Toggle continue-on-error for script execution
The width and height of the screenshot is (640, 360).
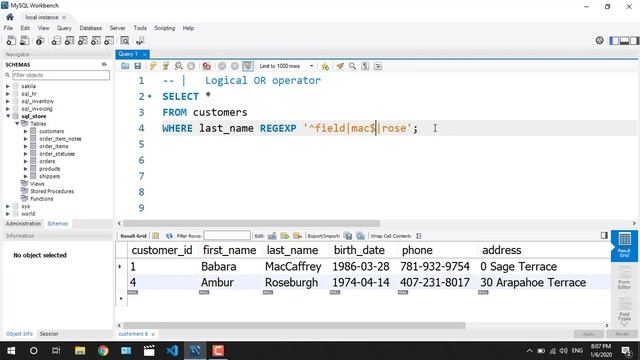coord(207,66)
